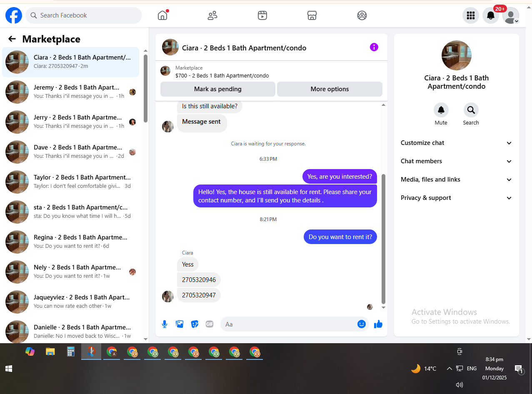Screen dimensions: 532x394
Task: Click the "Is this still available?" bubble
Action: point(210,106)
